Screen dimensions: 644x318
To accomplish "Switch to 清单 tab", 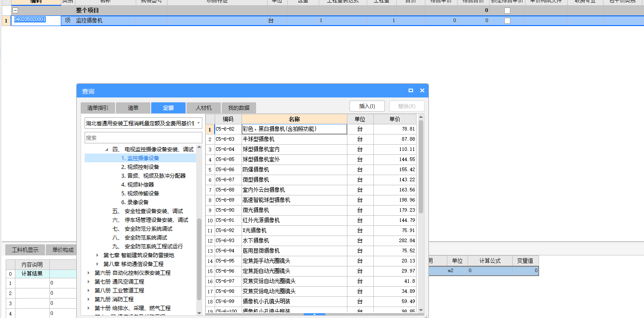I will click(x=133, y=108).
